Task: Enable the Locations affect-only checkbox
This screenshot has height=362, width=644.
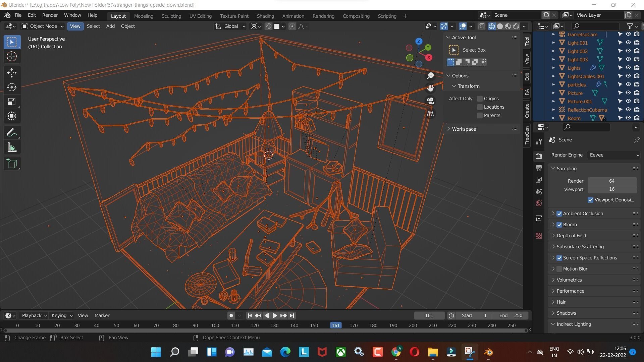Action: [480, 107]
